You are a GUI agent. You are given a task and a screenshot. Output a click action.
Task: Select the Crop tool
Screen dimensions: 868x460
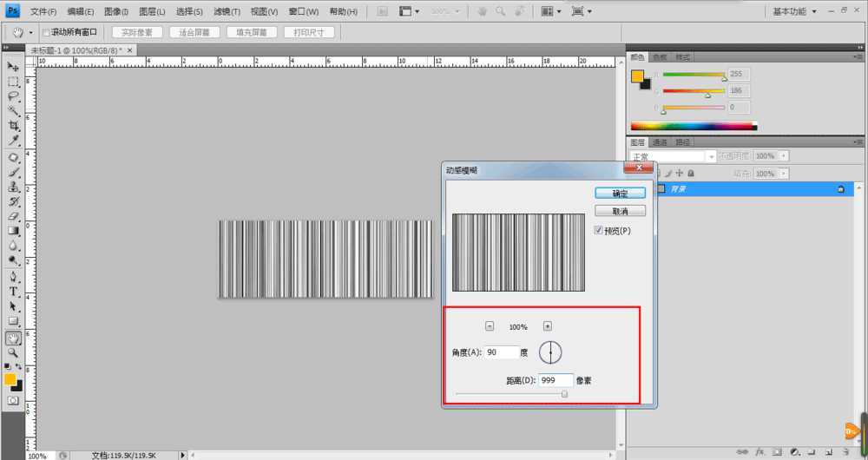click(13, 126)
